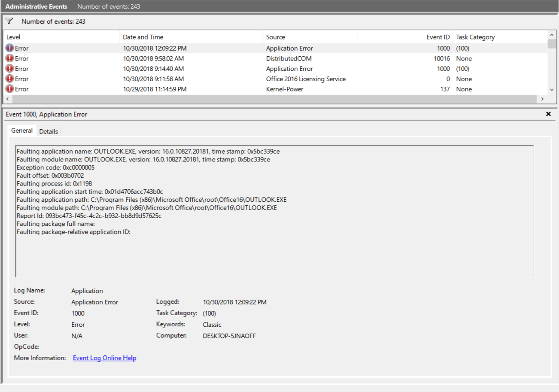This screenshot has height=392, width=559.
Task: Select the DistributedCOM source cell
Action: [x=289, y=59]
